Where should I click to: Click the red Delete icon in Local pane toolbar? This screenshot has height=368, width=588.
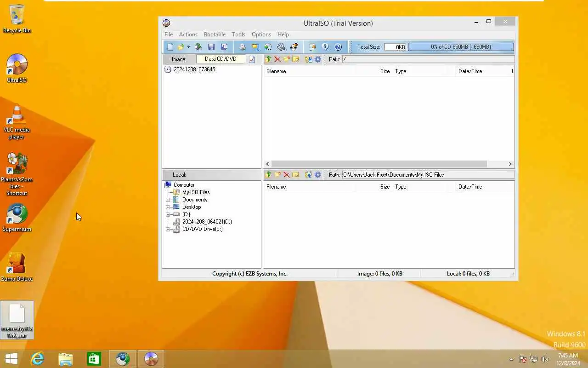pos(287,175)
